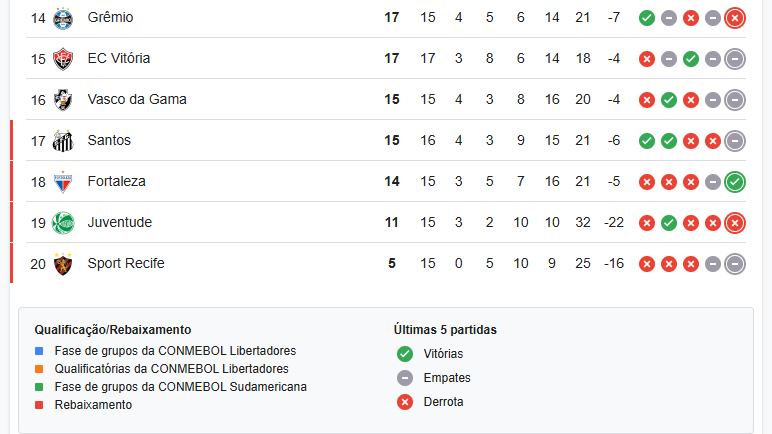Click the Fortaleza team crest
The image size is (772, 434).
pyautogui.click(x=63, y=182)
